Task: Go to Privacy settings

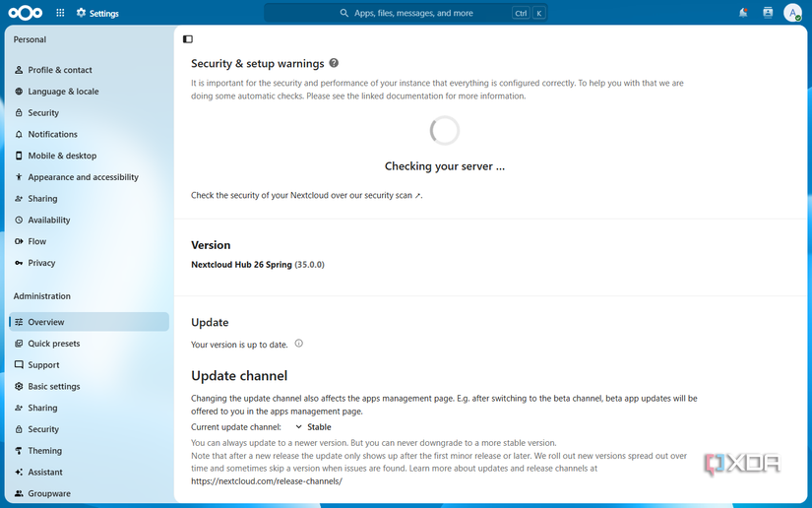Action: click(x=89, y=263)
